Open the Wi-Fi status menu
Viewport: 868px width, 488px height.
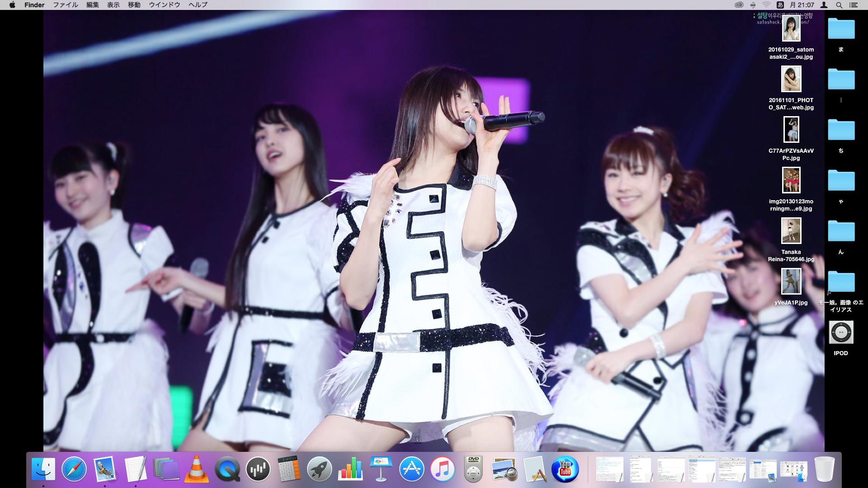pyautogui.click(x=766, y=5)
